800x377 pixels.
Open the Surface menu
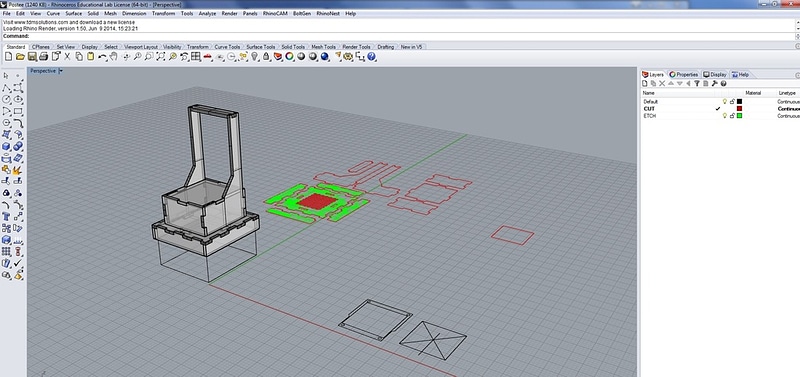pyautogui.click(x=73, y=14)
